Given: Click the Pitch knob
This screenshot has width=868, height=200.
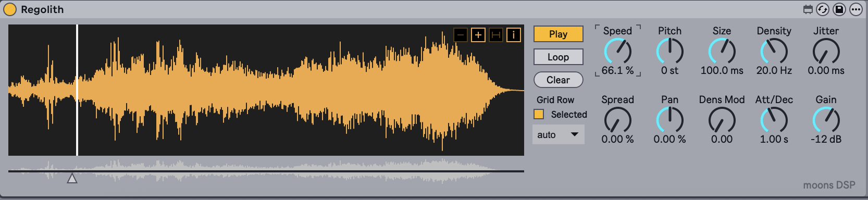Looking at the screenshot, I should (669, 51).
